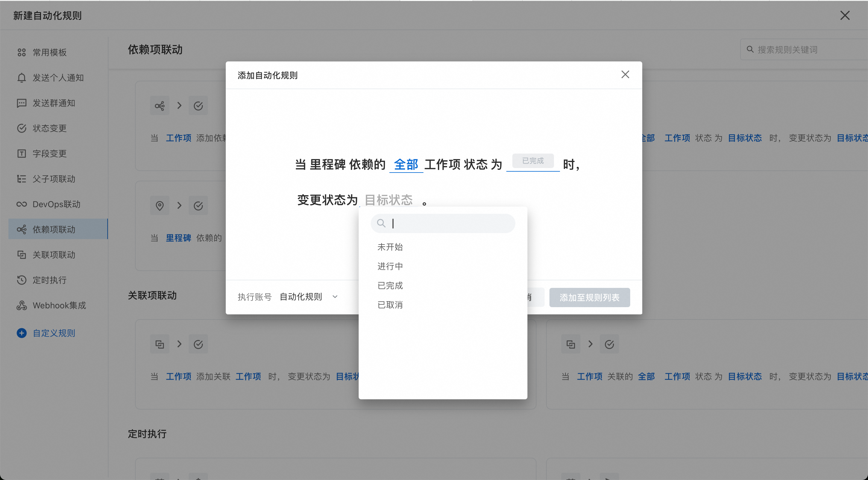
Task: Click the 目标状态 placeholder dropdown
Action: point(389,200)
